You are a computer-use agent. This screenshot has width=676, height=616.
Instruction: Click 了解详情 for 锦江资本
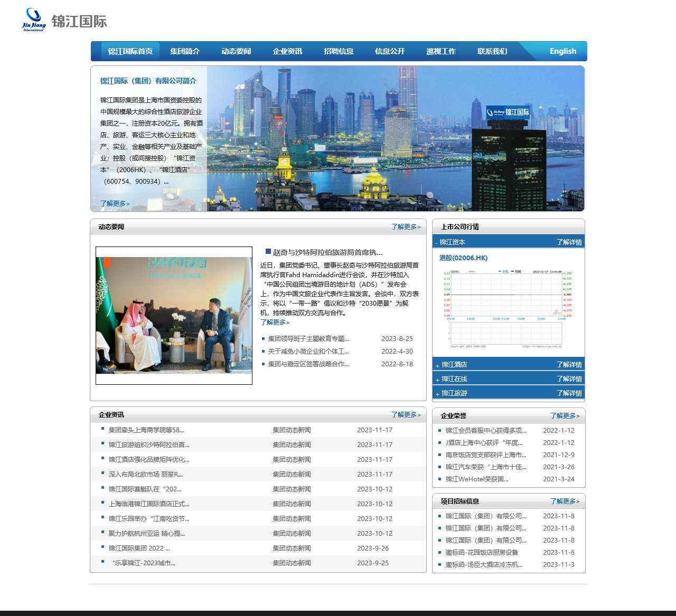click(x=569, y=242)
